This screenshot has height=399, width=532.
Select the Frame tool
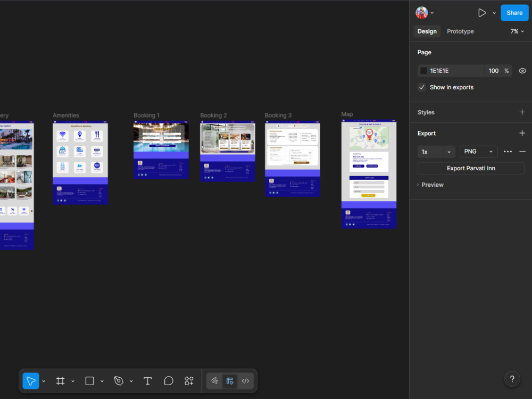(61, 381)
